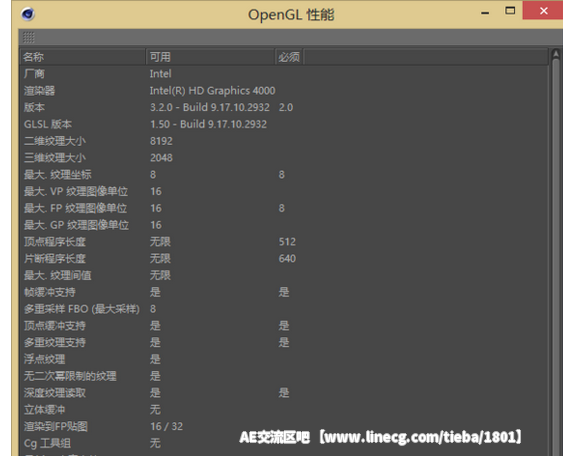
Task: Select the 版本 row label
Action: (34, 107)
